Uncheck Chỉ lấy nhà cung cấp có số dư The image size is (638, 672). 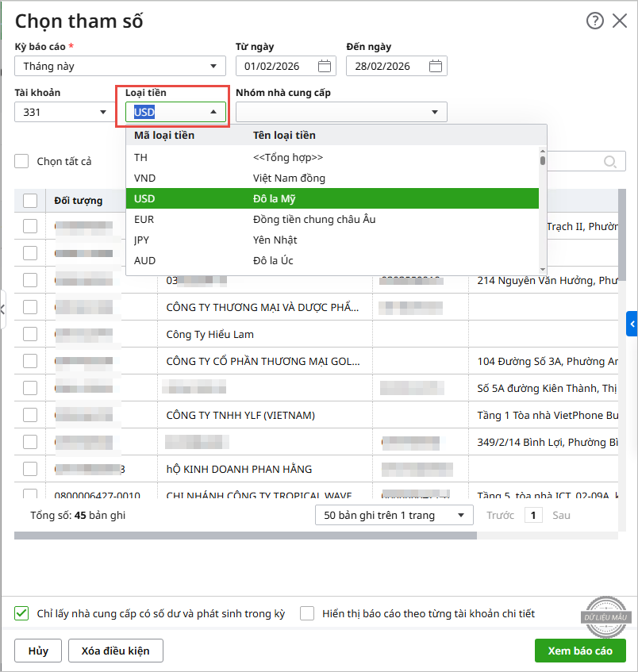(x=22, y=613)
